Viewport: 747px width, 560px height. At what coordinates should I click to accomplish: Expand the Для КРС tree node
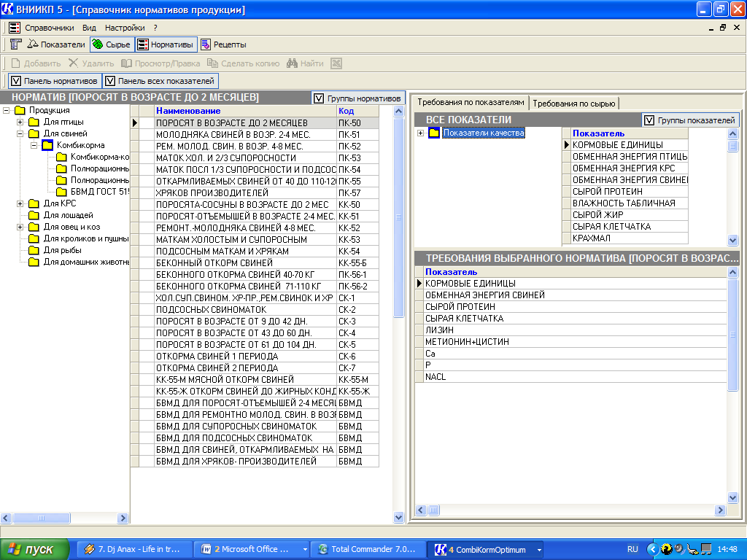(20, 203)
